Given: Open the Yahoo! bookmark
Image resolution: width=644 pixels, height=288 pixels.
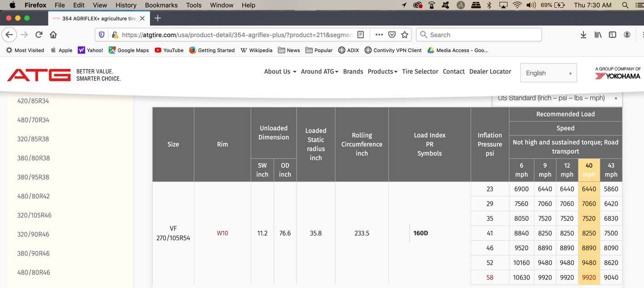Looking at the screenshot, I should (x=90, y=50).
